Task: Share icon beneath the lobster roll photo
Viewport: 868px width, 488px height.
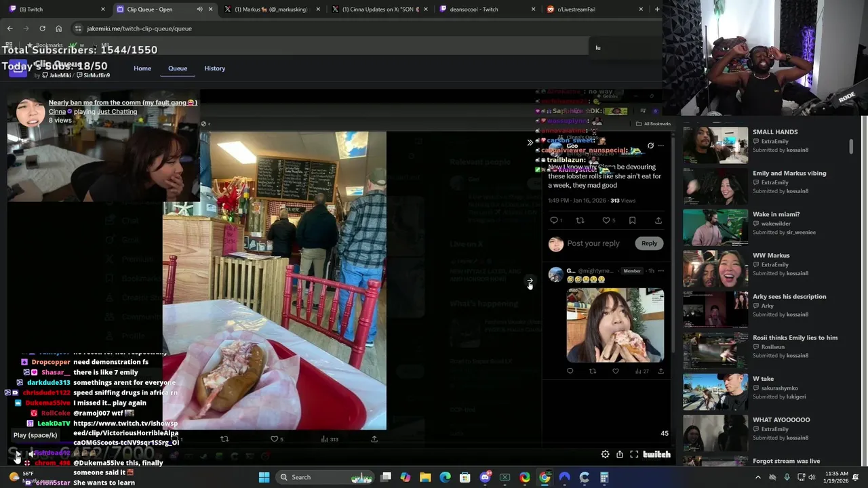Action: [x=374, y=439]
